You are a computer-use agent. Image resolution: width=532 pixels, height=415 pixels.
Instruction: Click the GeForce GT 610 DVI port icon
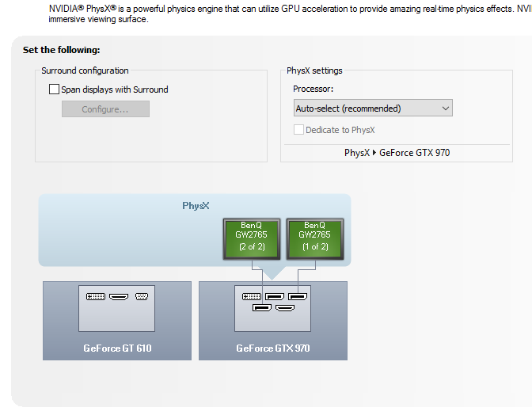[96, 296]
